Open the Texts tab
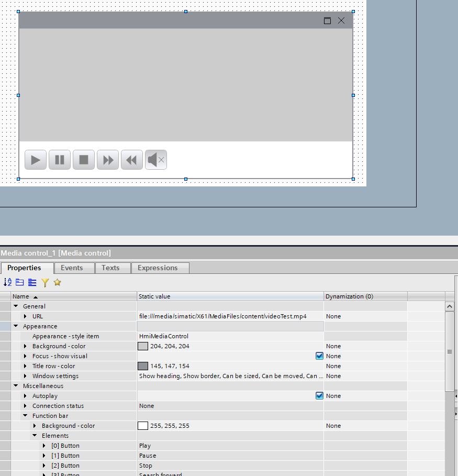Viewport: 458px width, 476px height. point(110,268)
